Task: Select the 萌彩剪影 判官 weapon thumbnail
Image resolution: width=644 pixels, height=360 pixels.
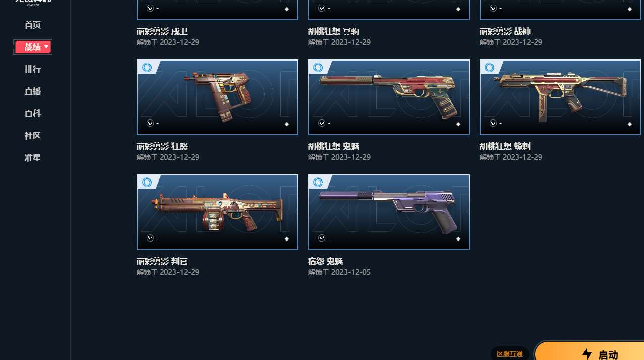Action: [217, 212]
